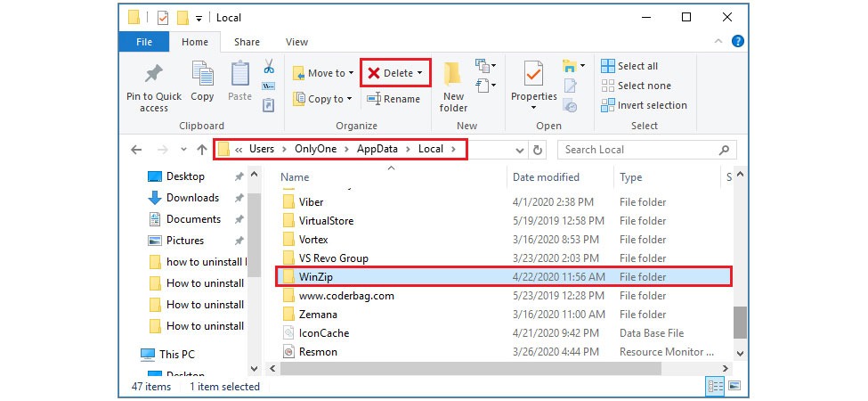Viewport: 868px width, 401px height.
Task: Click OnlyOne in the address path
Action: point(315,149)
